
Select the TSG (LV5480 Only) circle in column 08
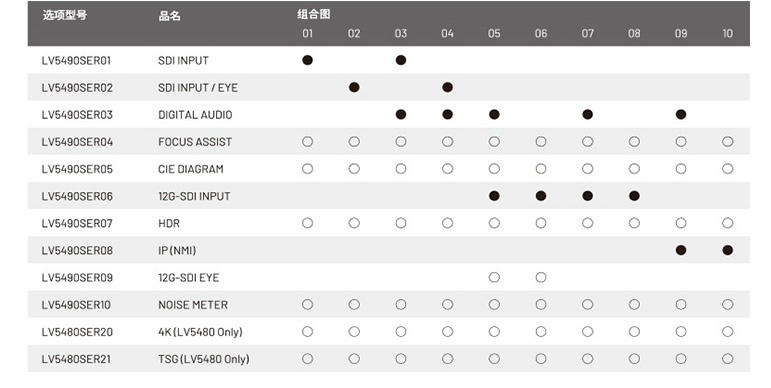pos(634,358)
